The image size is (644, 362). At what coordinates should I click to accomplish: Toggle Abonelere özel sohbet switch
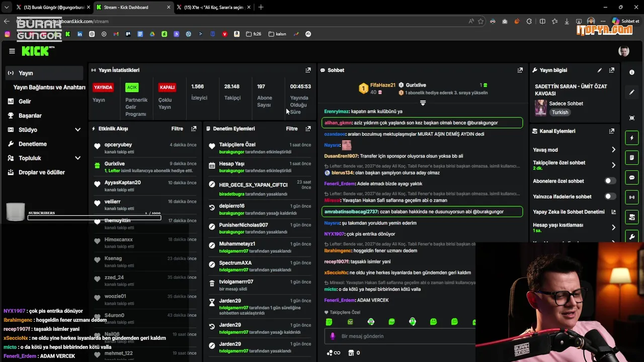click(610, 181)
